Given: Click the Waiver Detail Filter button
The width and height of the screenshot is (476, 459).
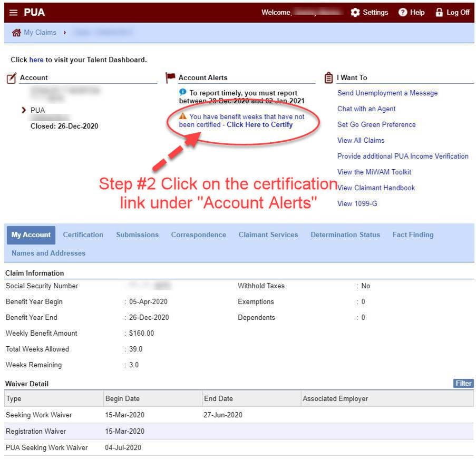Looking at the screenshot, I should coord(463,384).
